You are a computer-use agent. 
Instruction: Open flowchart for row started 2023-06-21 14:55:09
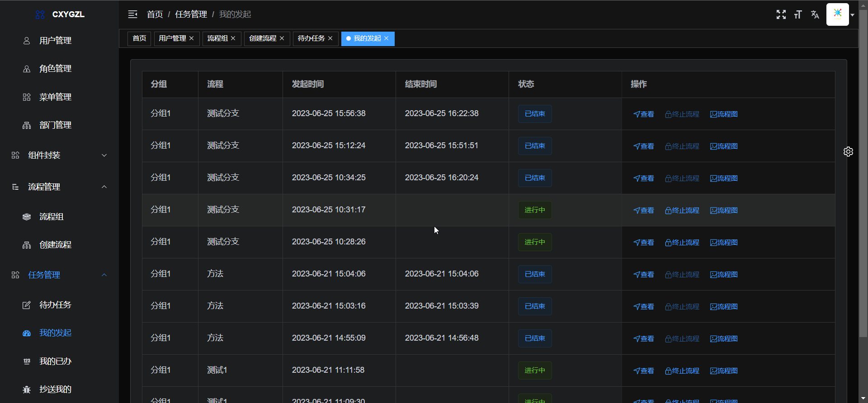pos(724,339)
